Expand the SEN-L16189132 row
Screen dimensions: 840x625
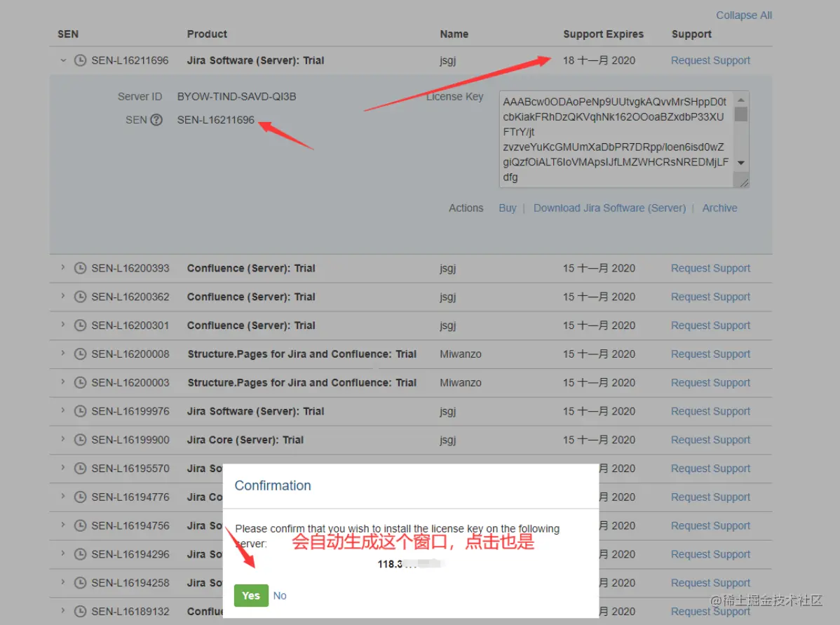(62, 610)
